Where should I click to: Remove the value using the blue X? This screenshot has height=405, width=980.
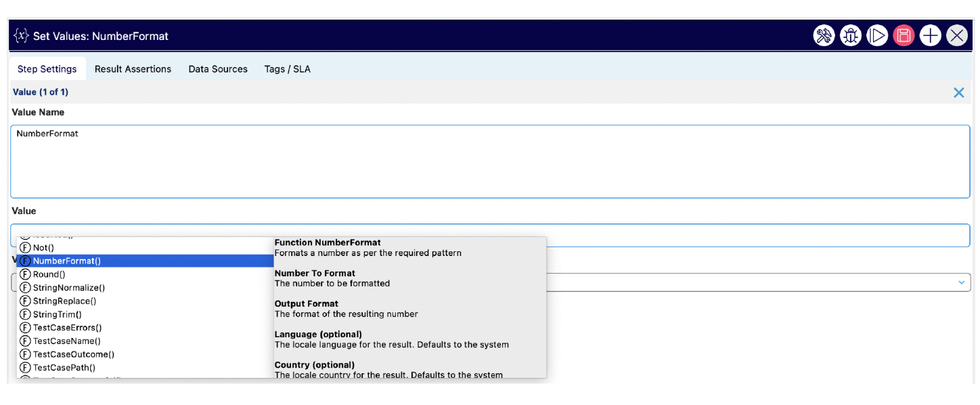point(959,93)
